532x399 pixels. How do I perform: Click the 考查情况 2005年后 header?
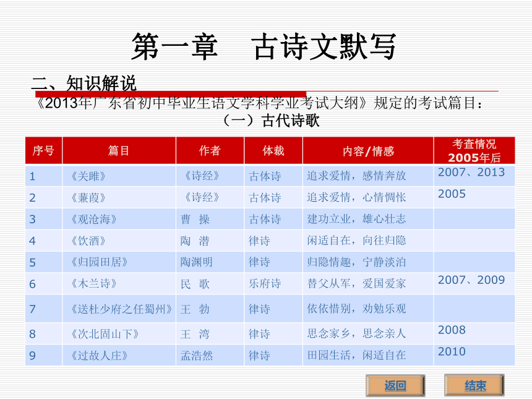point(474,151)
